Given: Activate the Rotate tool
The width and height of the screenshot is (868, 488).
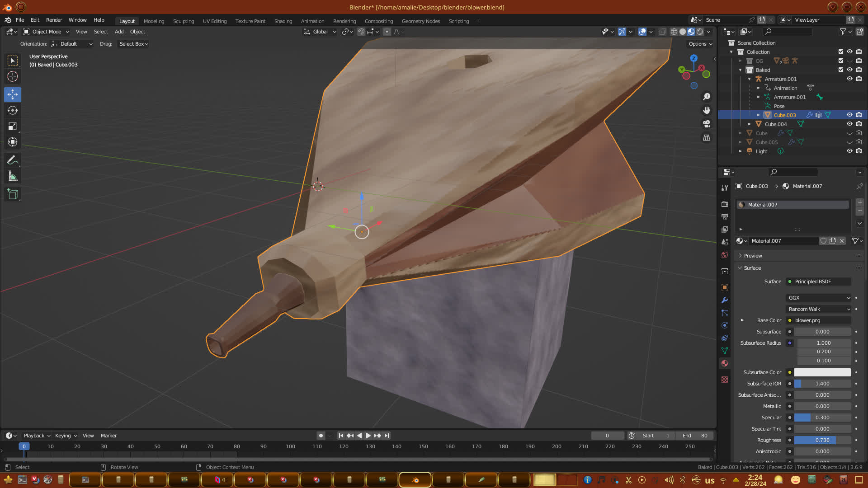Looking at the screenshot, I should click(x=13, y=110).
